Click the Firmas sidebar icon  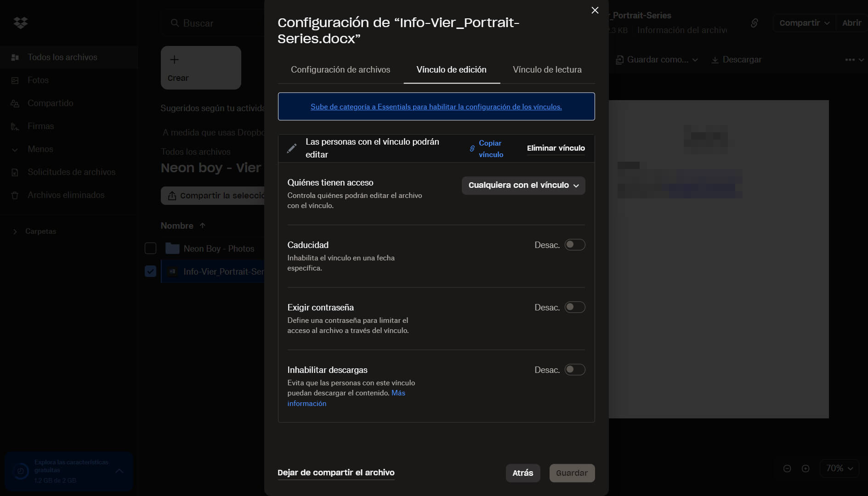point(15,126)
